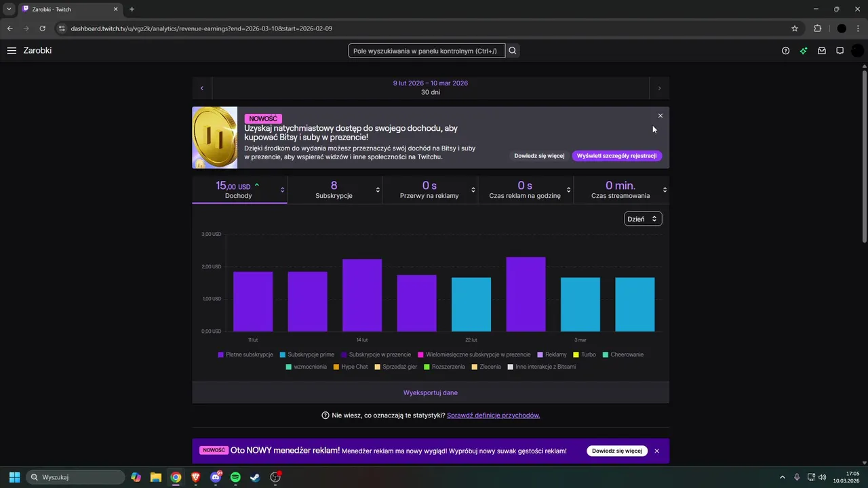868x488 pixels.
Task: Bookmark this page with star icon
Action: [795, 28]
